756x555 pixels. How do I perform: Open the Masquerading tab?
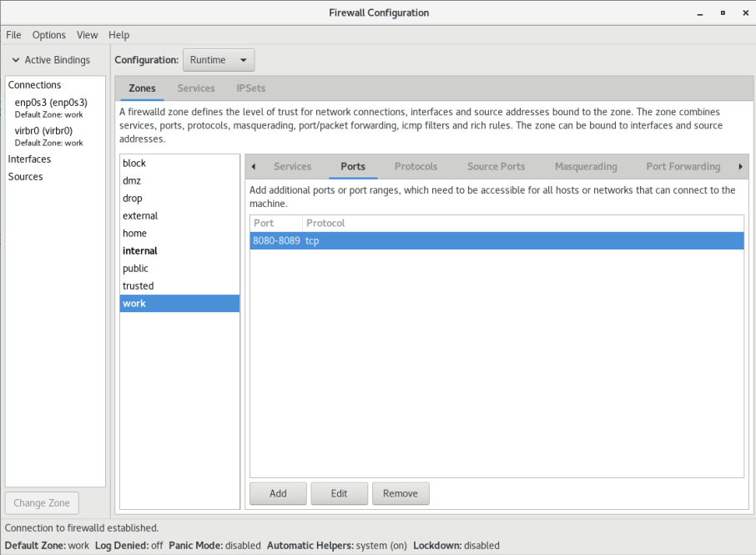pyautogui.click(x=586, y=167)
